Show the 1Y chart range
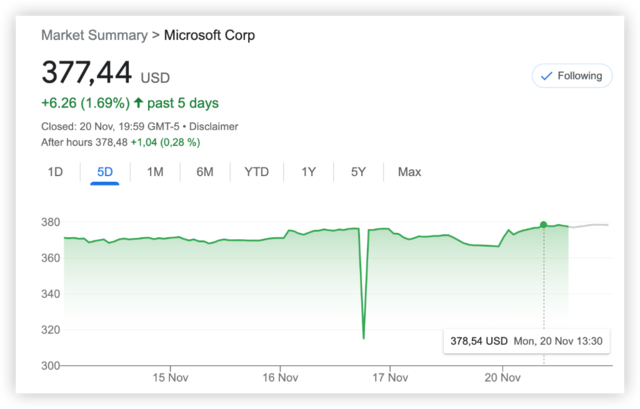The height and width of the screenshot is (409, 640). click(x=309, y=172)
